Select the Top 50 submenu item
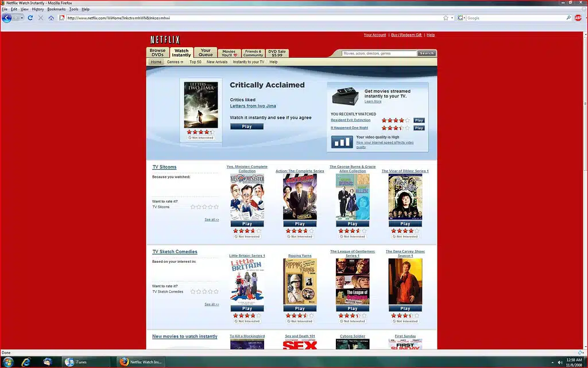 195,62
